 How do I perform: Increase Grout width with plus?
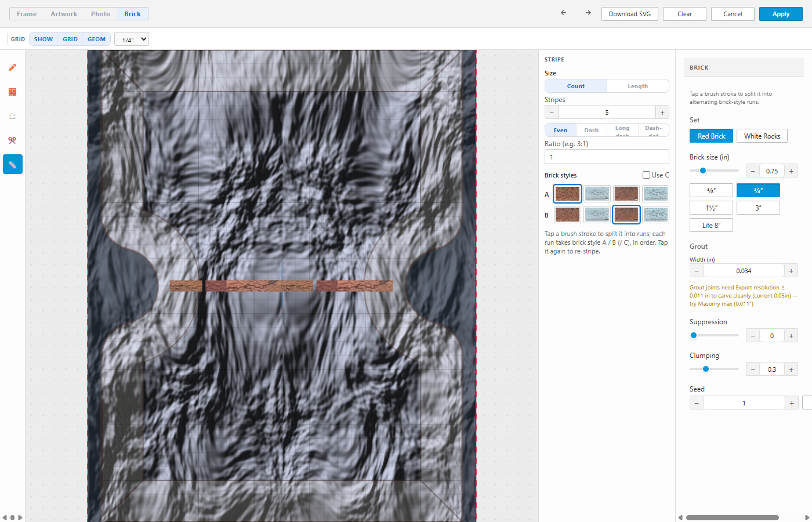coord(791,271)
